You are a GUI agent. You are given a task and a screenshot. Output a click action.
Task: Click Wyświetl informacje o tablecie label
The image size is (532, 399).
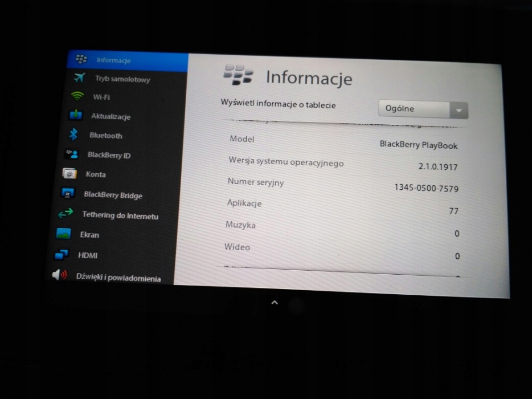[278, 104]
